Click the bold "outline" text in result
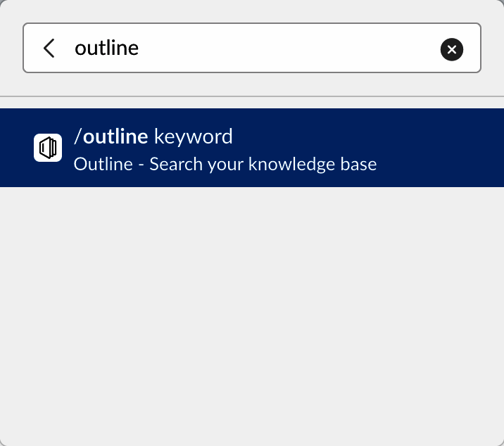 point(115,136)
